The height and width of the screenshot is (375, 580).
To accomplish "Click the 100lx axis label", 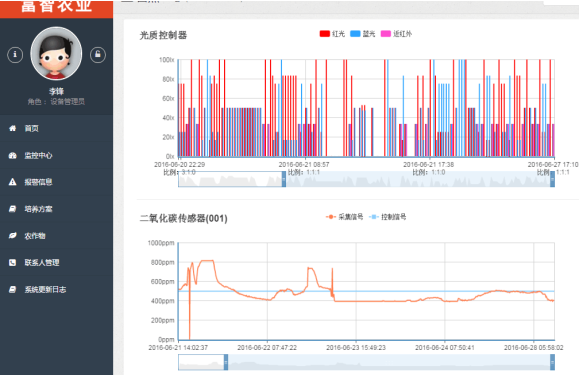I will tap(166, 60).
